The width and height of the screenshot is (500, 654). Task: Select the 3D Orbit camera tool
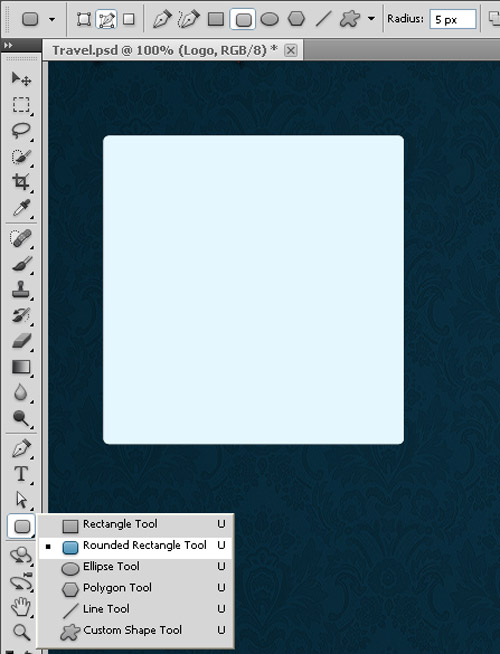tap(21, 581)
